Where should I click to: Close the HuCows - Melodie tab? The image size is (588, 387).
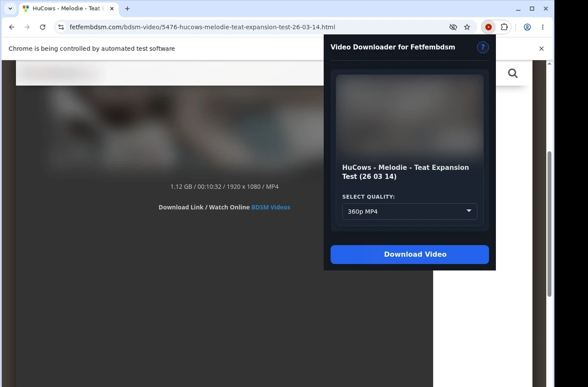[x=112, y=8]
